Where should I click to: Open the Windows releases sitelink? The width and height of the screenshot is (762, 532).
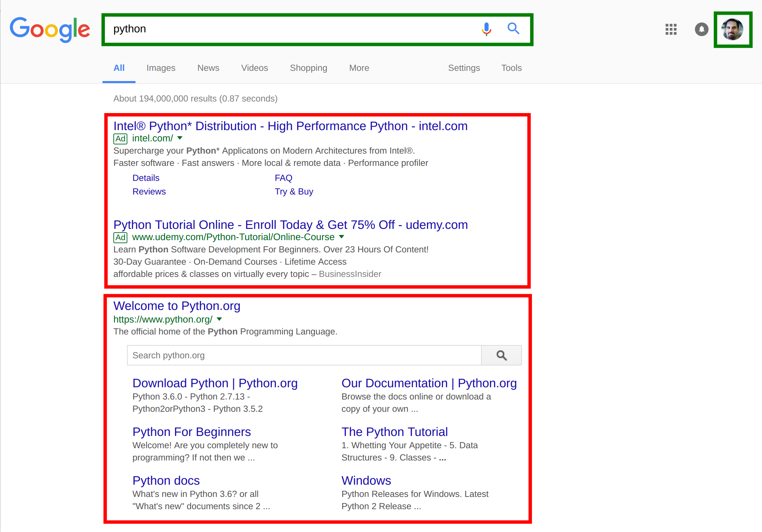pos(366,481)
